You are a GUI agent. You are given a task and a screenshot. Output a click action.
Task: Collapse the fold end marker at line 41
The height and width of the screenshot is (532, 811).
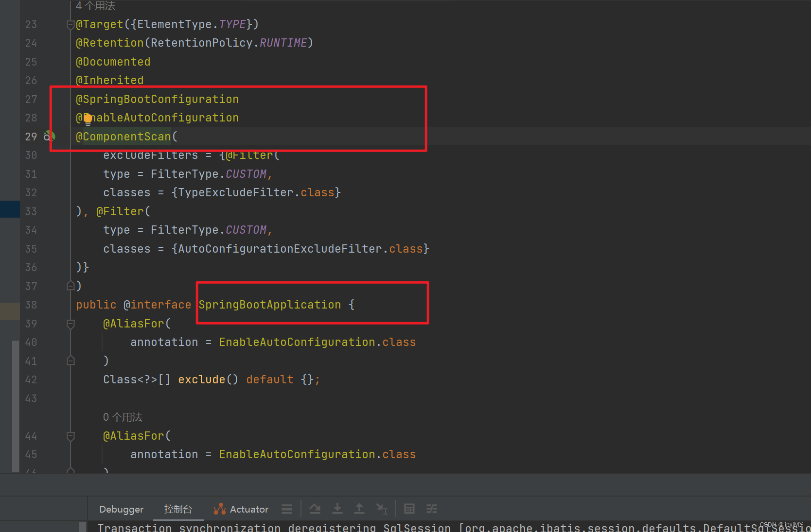click(71, 360)
